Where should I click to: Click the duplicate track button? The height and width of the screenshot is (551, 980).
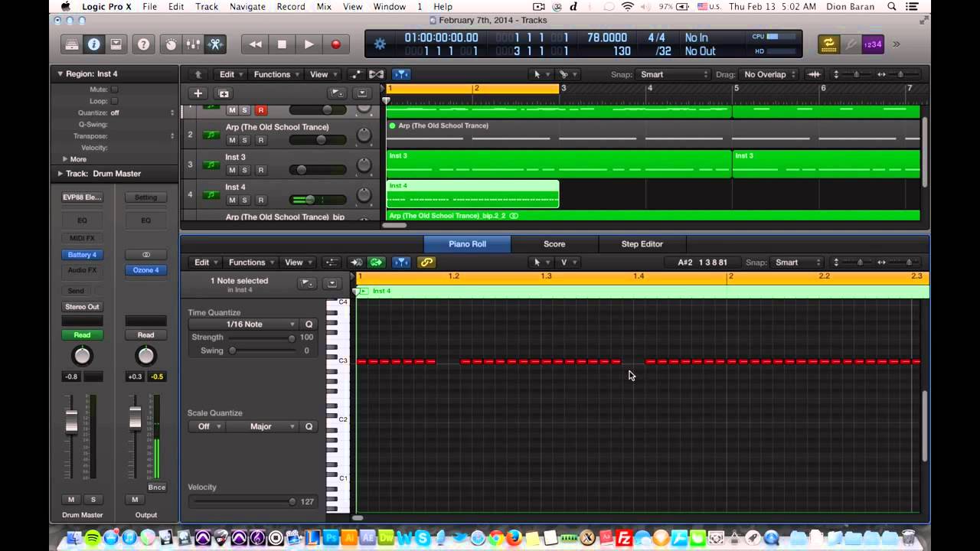point(224,93)
